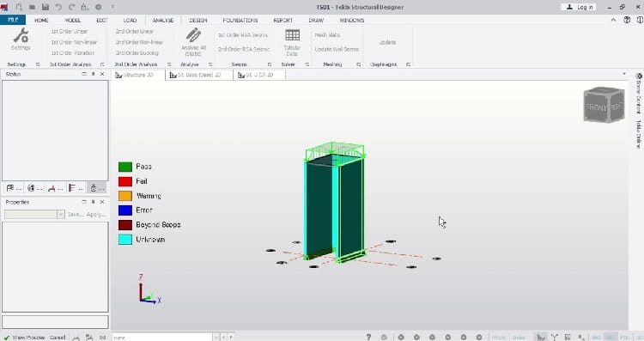Switch to the FOUNDATIONS ribbon tab
The width and height of the screenshot is (644, 341).
click(x=240, y=20)
